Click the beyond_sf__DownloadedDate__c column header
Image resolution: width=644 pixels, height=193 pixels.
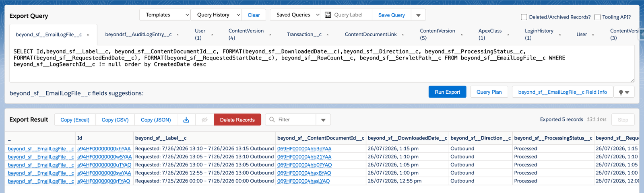[407, 138]
